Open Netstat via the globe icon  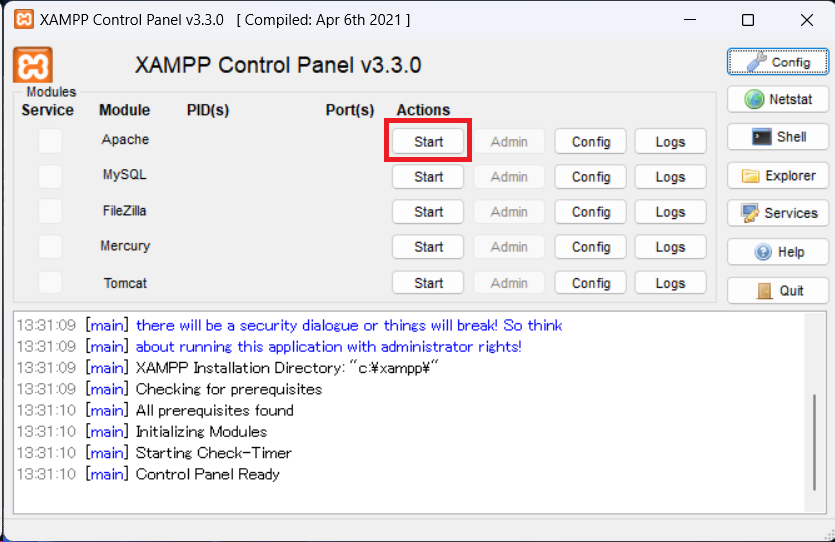tap(777, 99)
